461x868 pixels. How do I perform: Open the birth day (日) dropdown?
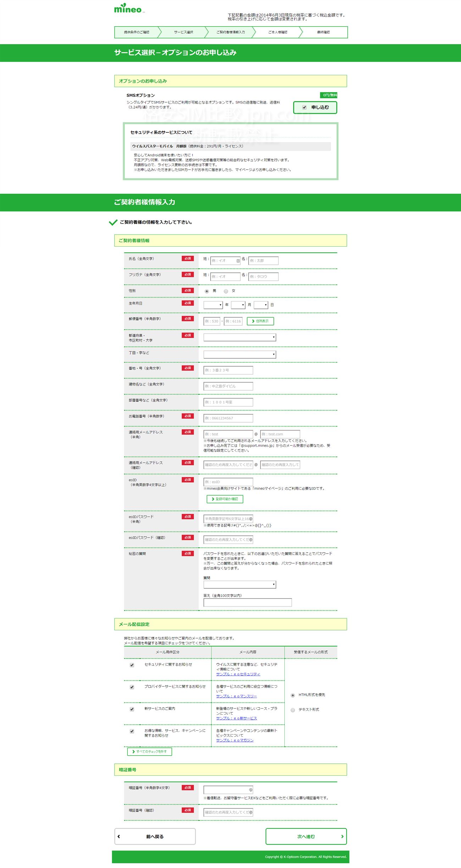coord(261,305)
